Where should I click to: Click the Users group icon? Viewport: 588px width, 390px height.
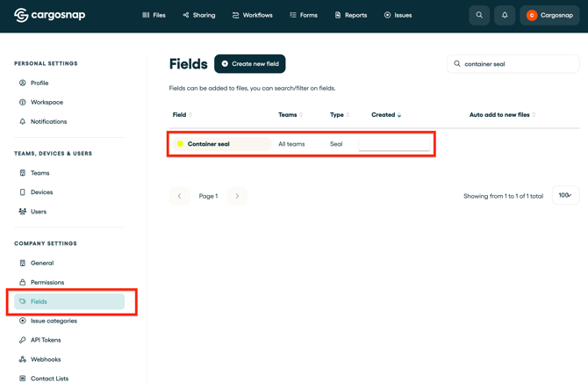pos(23,212)
